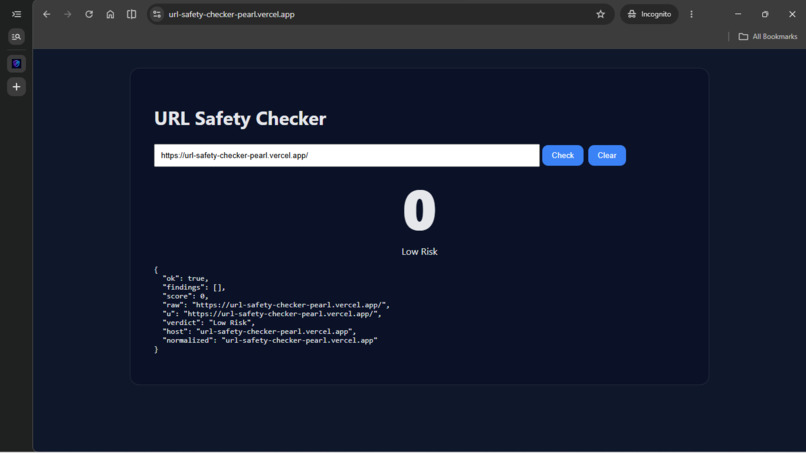The height and width of the screenshot is (453, 806).
Task: Open the browser home page
Action: [110, 14]
